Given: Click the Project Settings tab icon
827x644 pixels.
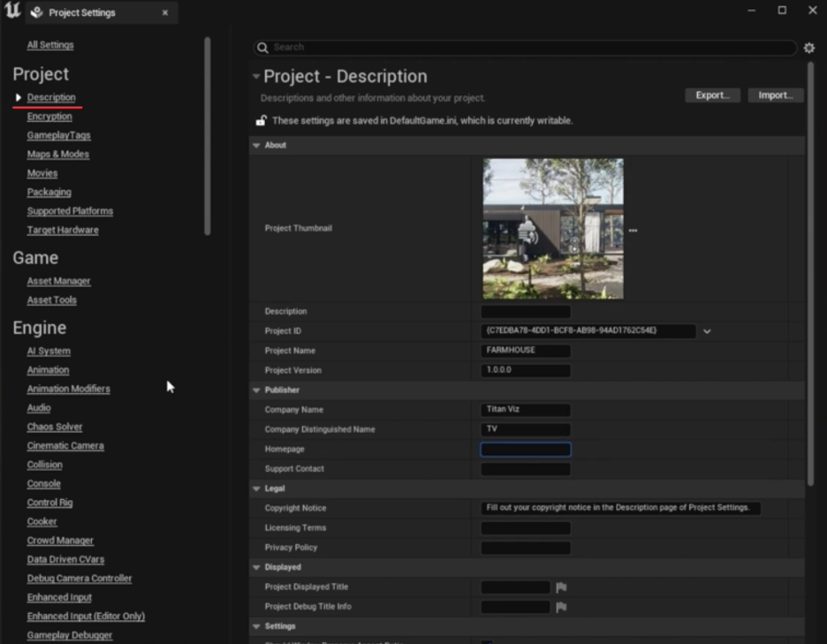Looking at the screenshot, I should click(x=36, y=12).
